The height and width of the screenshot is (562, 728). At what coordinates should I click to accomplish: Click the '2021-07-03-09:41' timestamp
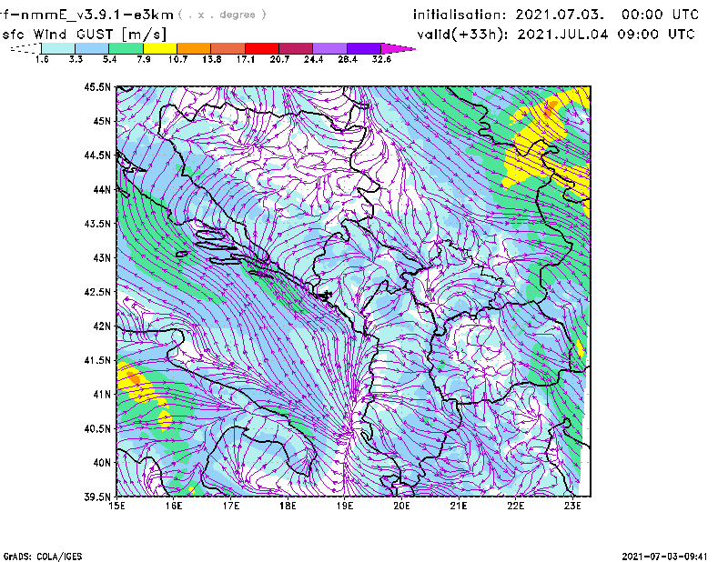coord(665,557)
